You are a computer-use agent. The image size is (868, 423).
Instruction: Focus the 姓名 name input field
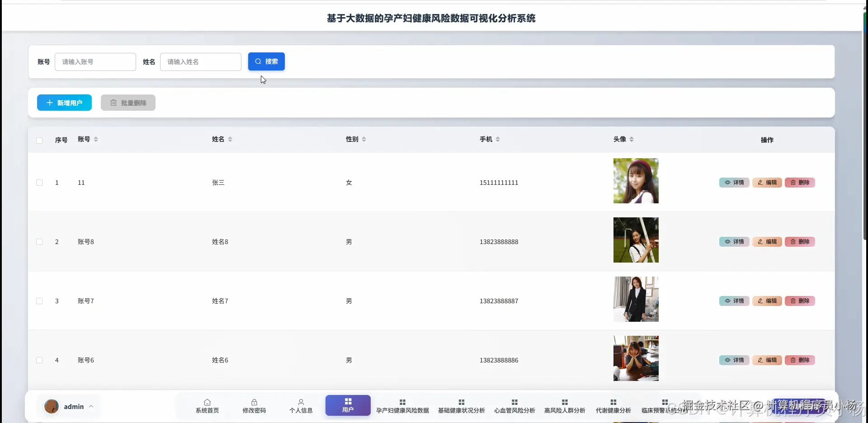click(x=201, y=62)
